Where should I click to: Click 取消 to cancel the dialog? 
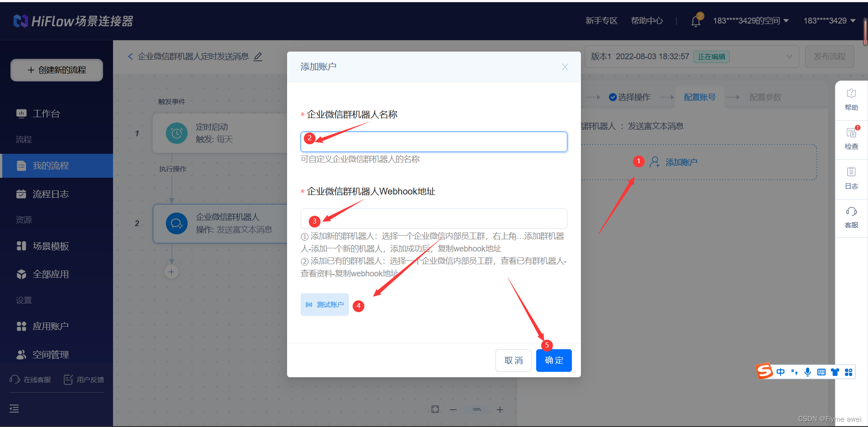point(514,361)
